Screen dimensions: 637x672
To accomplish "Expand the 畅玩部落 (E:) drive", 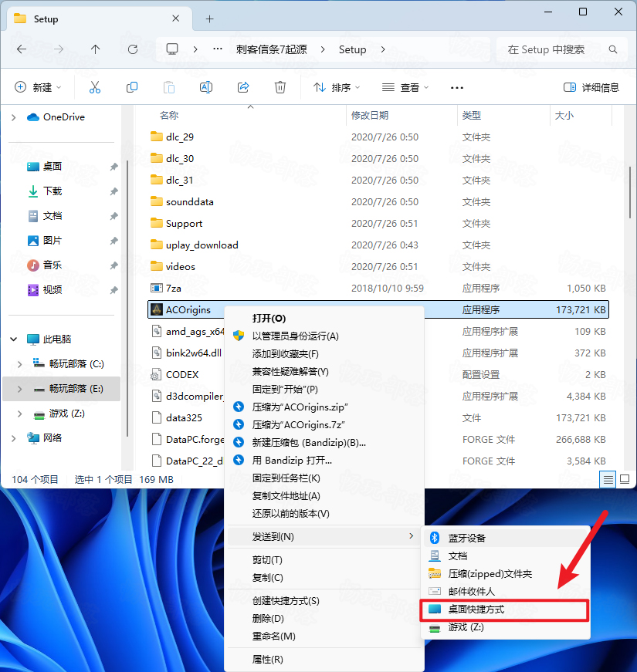I will (x=20, y=389).
